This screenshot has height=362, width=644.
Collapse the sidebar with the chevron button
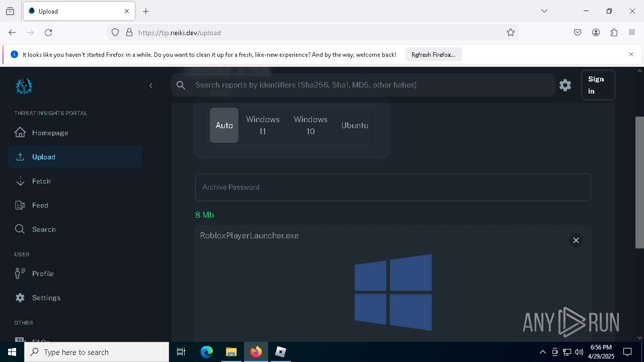click(150, 85)
